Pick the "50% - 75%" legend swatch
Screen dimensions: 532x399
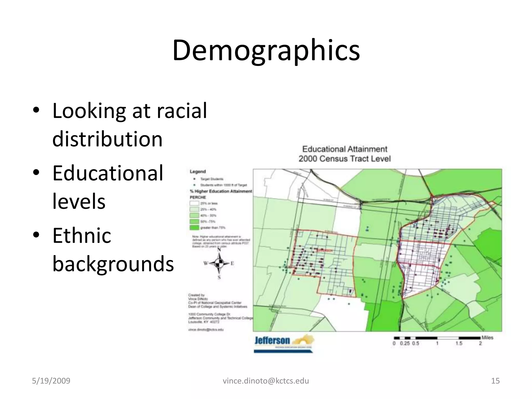tap(194, 222)
